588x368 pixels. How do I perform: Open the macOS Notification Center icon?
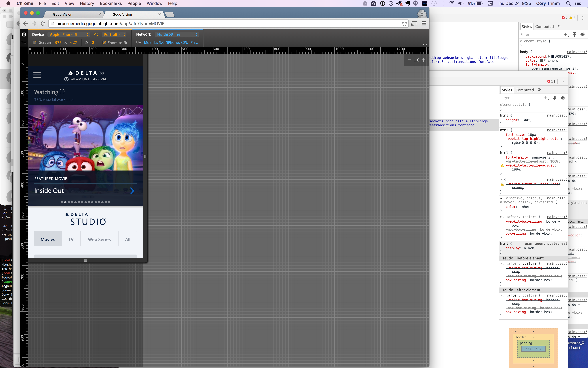[x=578, y=3]
